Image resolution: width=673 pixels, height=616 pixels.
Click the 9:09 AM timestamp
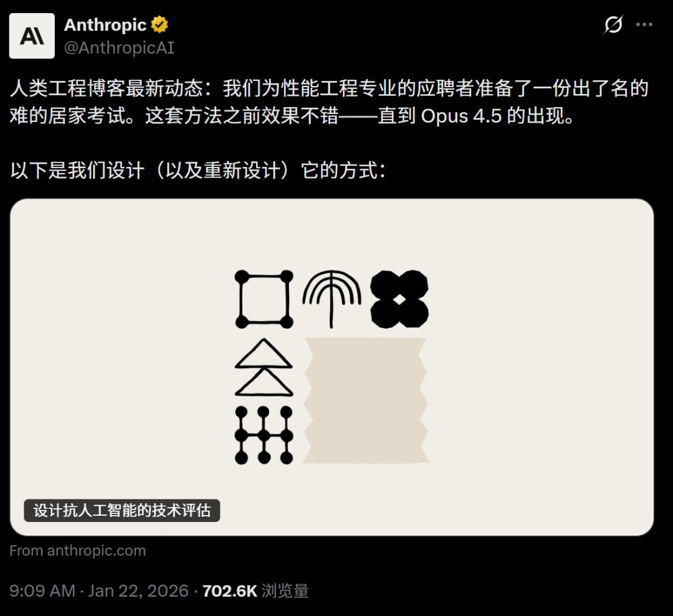[x=42, y=590]
